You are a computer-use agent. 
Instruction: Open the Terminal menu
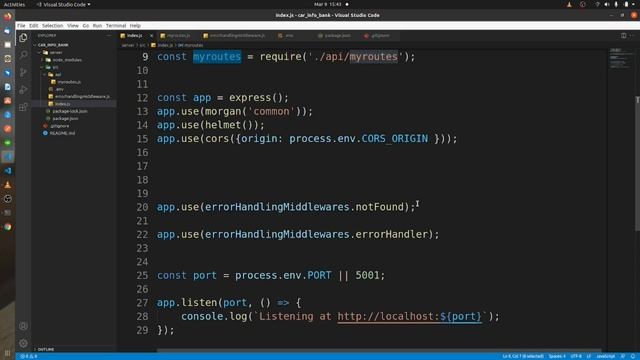pos(116,25)
